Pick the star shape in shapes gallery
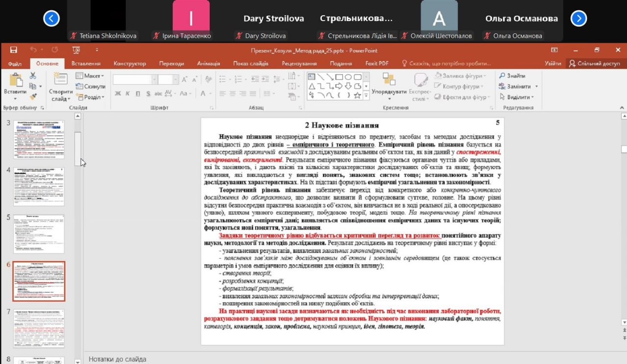The image size is (627, 364). click(x=358, y=96)
